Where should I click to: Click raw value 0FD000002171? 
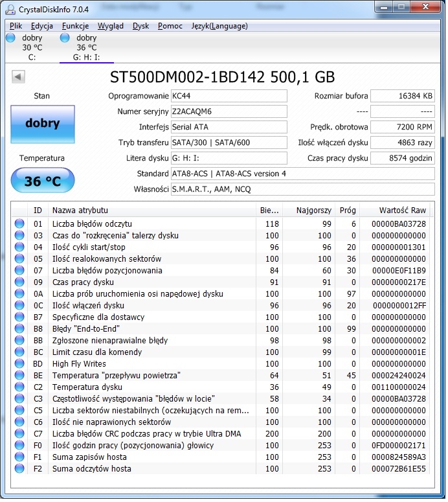(x=399, y=446)
